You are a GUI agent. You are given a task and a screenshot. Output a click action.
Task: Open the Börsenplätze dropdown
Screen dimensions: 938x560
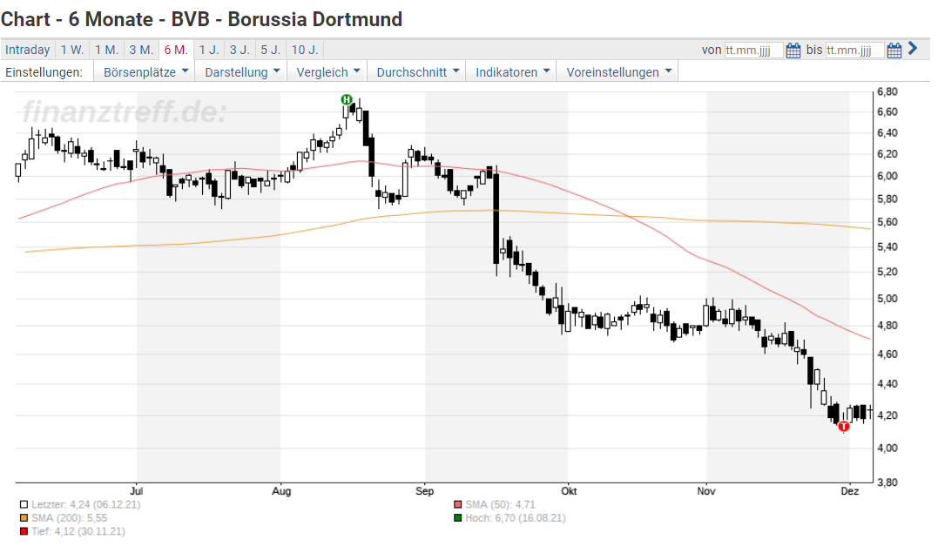[x=145, y=71]
